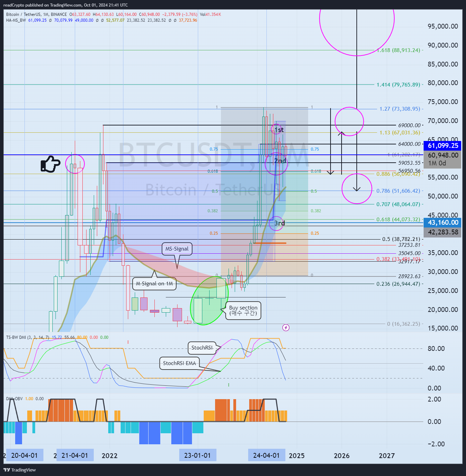Click the 95,000.00 price axis value
The width and height of the screenshot is (466, 476).
[x=443, y=27]
